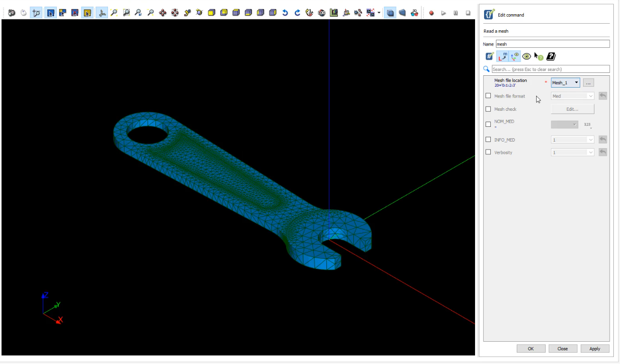Image resolution: width=620 pixels, height=364 pixels.
Task: Click the Edit button for Mesh check
Action: [572, 109]
